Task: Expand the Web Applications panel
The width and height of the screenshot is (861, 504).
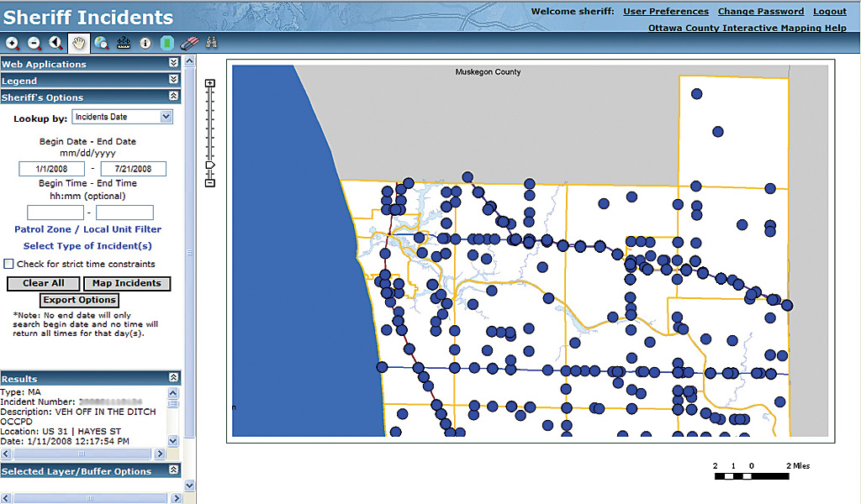Action: coord(173,63)
